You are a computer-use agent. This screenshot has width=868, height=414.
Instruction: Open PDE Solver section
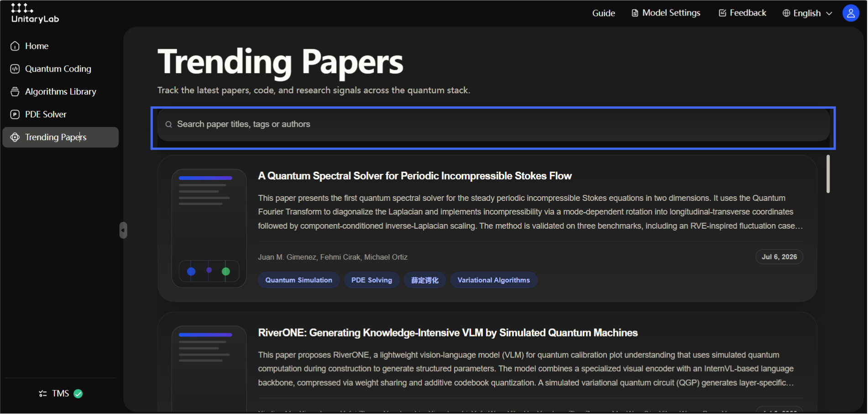(x=60, y=115)
